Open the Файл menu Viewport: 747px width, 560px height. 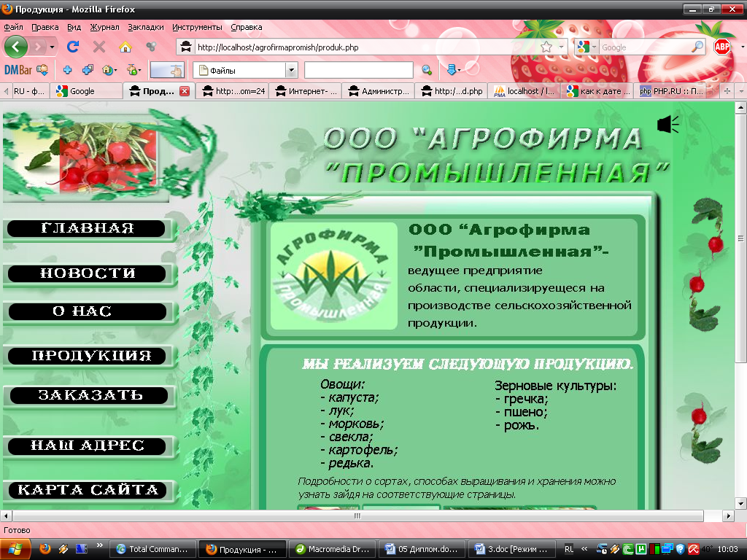(14, 27)
